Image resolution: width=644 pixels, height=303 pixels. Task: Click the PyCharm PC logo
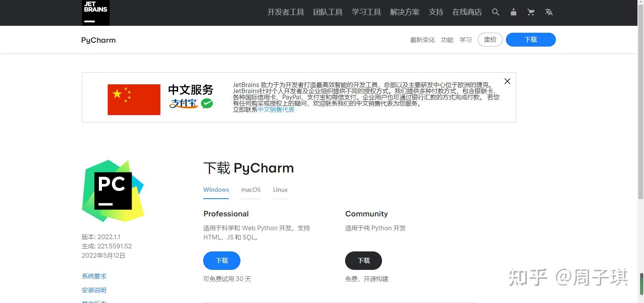tap(113, 191)
